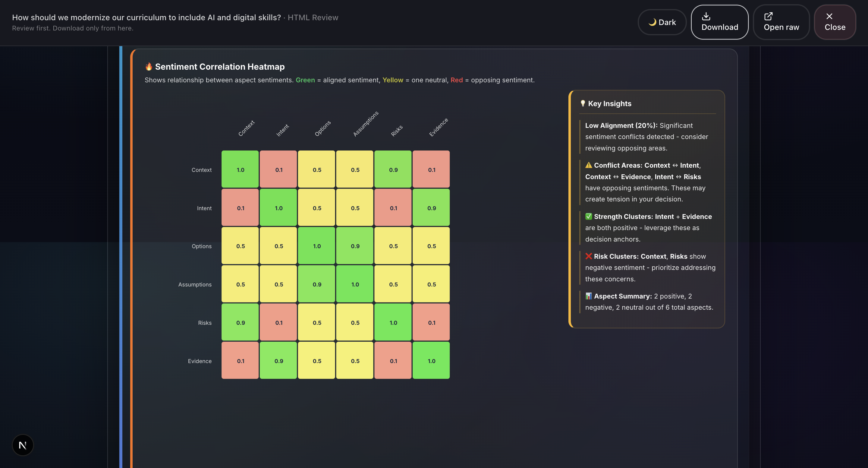Click the red X beside Risk Clusters
This screenshot has width=868, height=468.
[588, 256]
